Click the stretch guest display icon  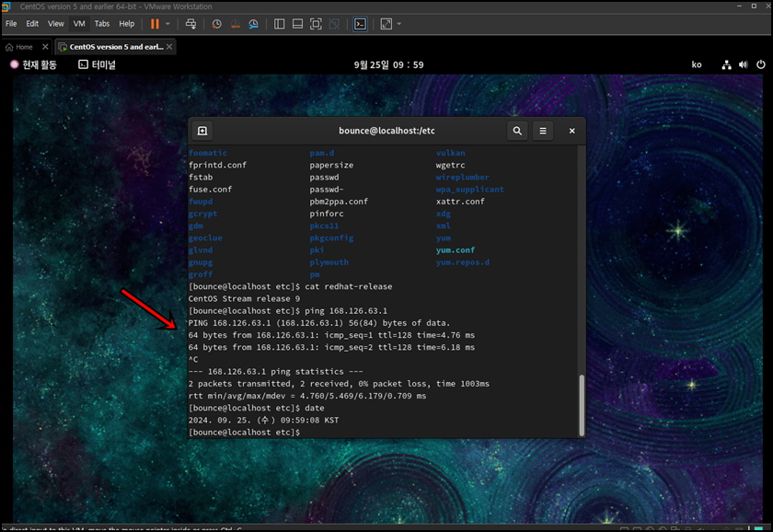point(386,24)
